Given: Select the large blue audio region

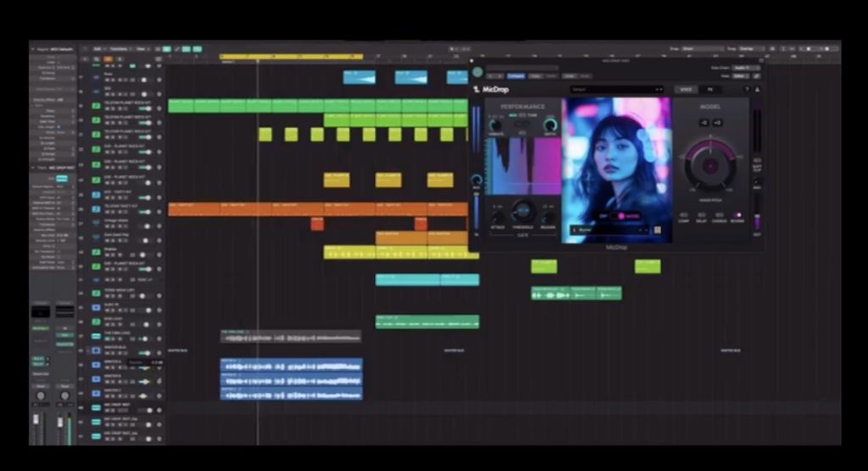Looking at the screenshot, I should [291, 379].
